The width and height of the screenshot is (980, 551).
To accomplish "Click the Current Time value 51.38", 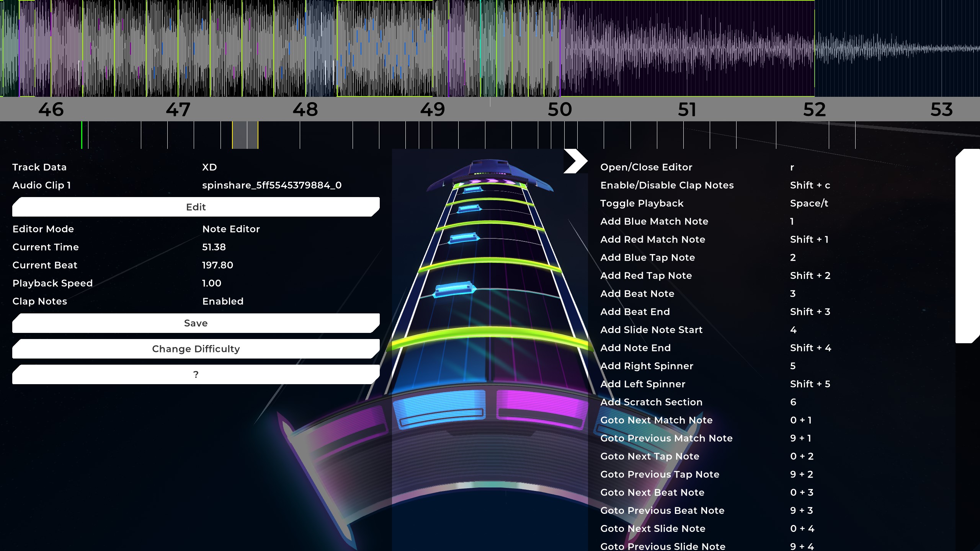I will [214, 247].
